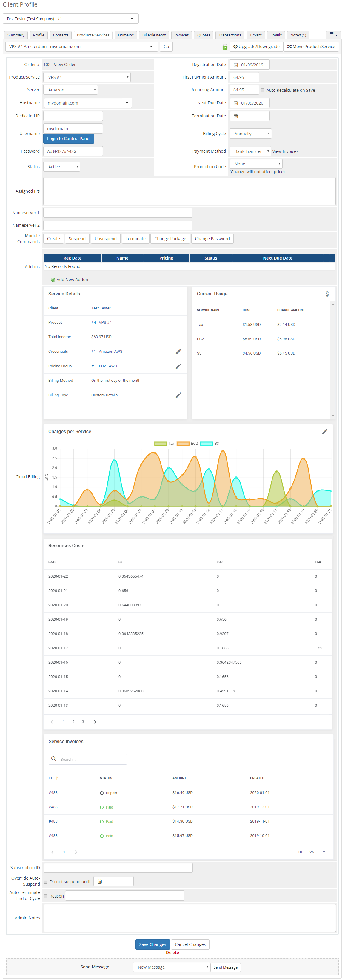Open the Billing Cycle dropdown
Viewport: 345px width, 980px height.
251,134
